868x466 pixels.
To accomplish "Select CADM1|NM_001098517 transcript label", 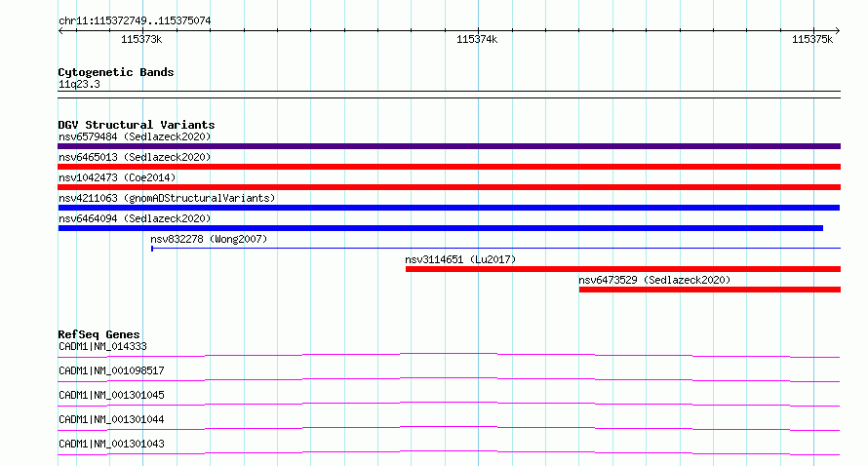I will 111,370.
